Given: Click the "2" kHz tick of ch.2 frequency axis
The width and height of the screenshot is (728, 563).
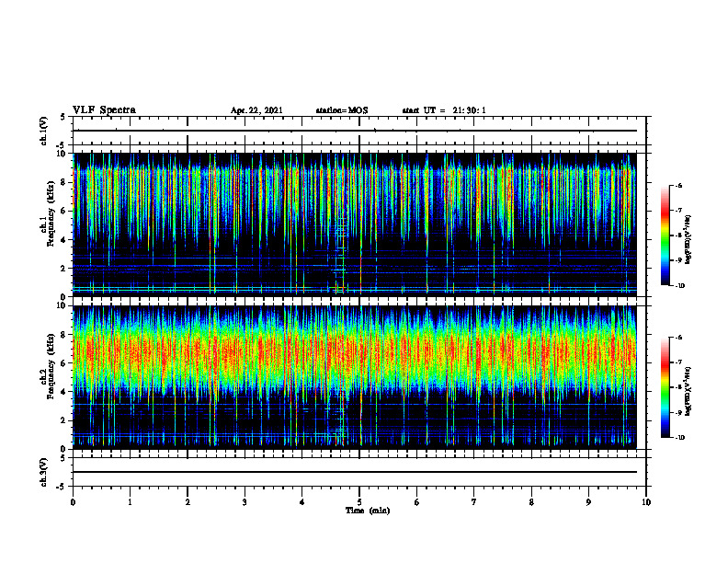Looking at the screenshot, I should tap(64, 420).
